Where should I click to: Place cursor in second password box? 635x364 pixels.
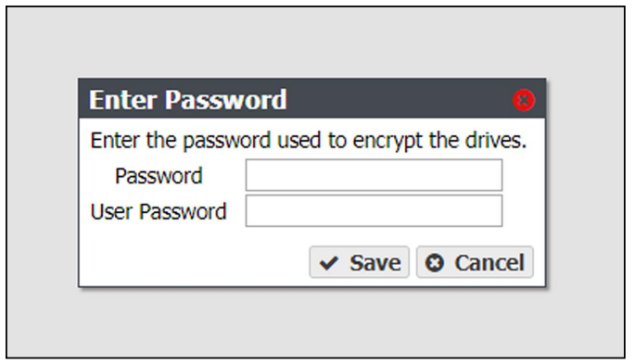[374, 211]
